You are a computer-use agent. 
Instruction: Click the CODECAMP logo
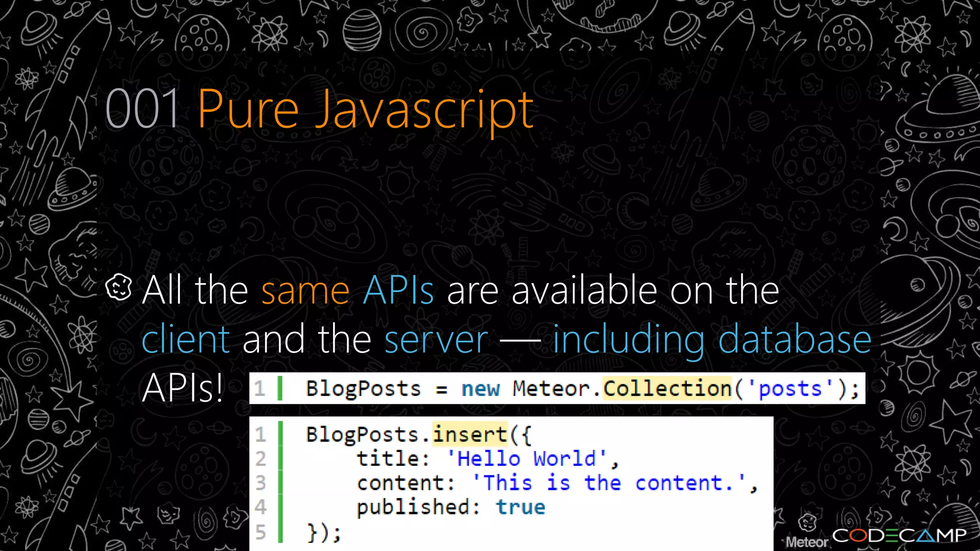900,535
